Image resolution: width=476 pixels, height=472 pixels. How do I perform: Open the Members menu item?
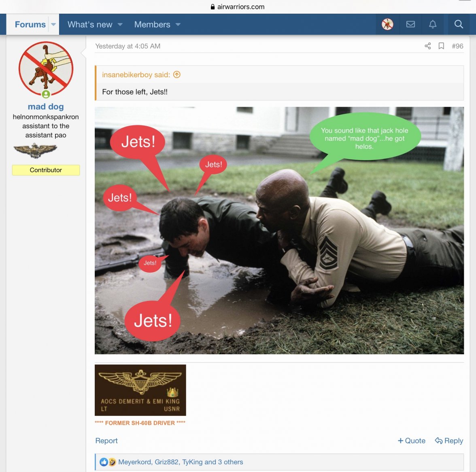coord(152,24)
